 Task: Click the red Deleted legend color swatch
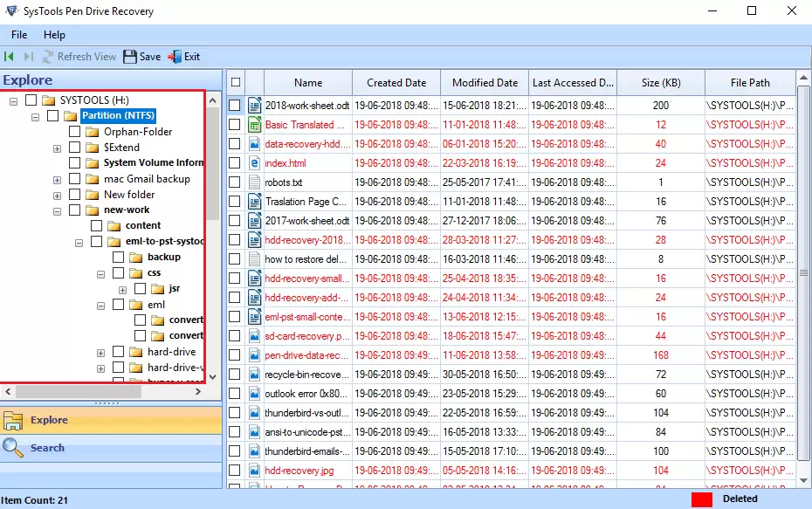702,500
